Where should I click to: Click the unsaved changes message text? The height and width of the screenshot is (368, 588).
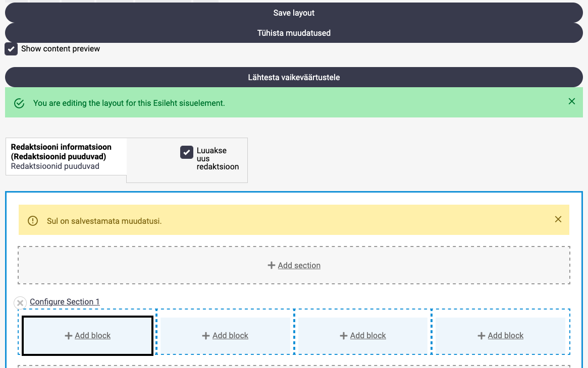(x=104, y=221)
